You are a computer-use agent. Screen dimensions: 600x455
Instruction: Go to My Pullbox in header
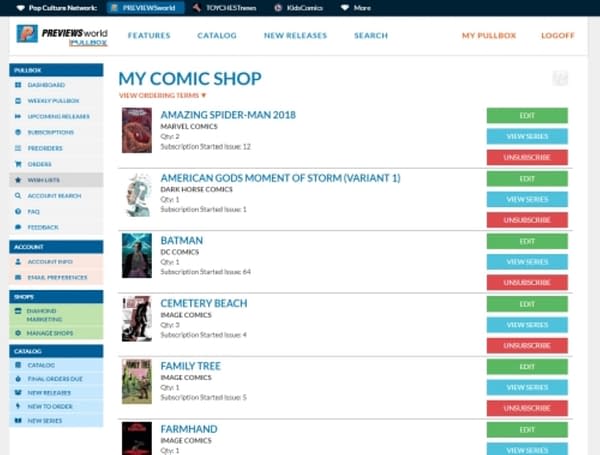click(x=489, y=36)
